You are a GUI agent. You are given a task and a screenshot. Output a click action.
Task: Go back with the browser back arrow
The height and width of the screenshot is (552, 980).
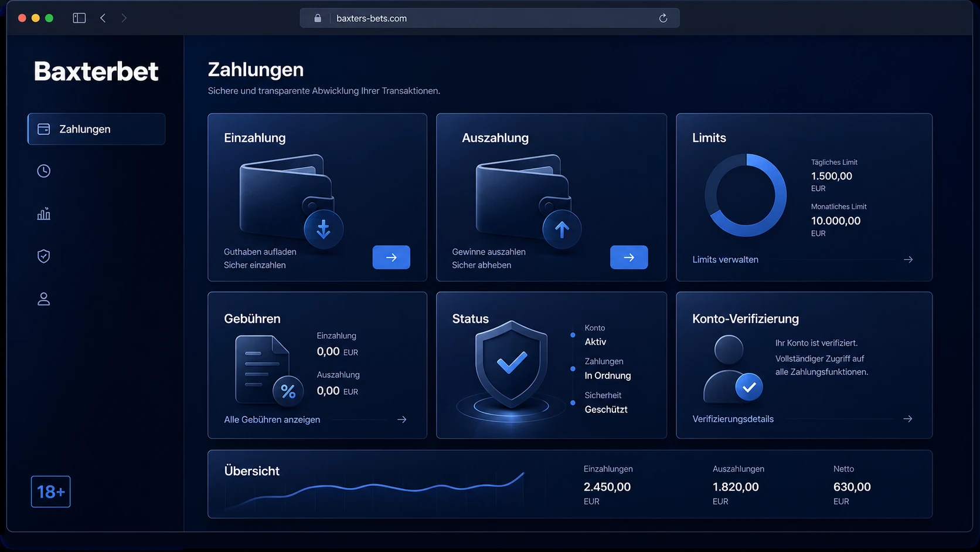[x=103, y=18]
